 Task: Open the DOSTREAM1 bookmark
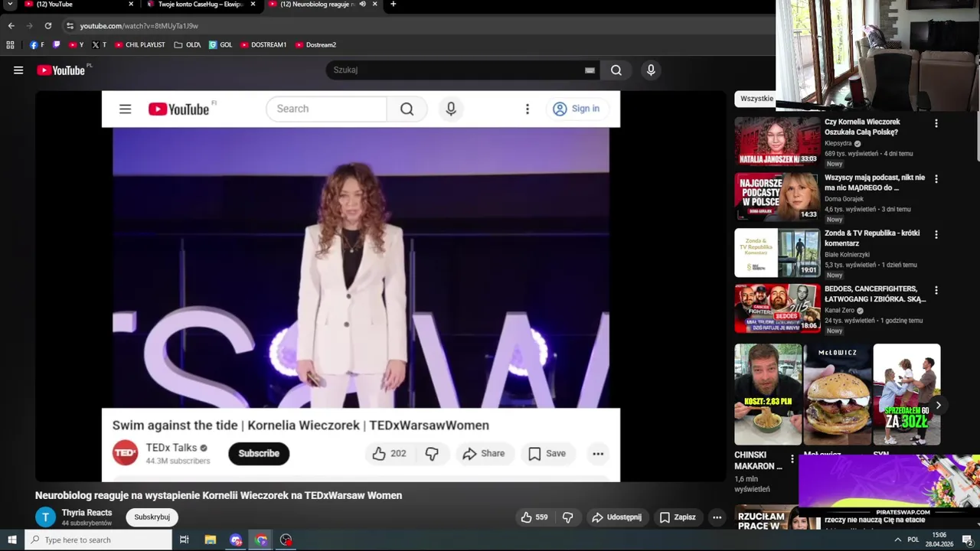pos(263,45)
